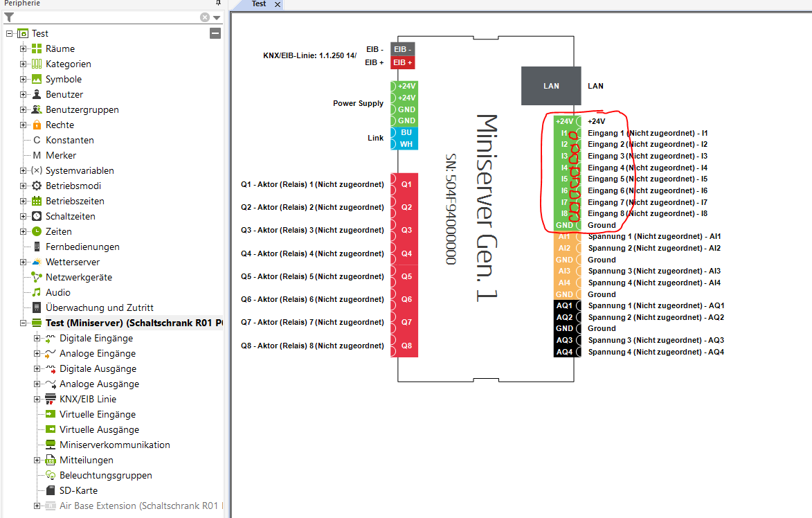Click the Räume grid icon
The image size is (812, 518).
pos(37,48)
